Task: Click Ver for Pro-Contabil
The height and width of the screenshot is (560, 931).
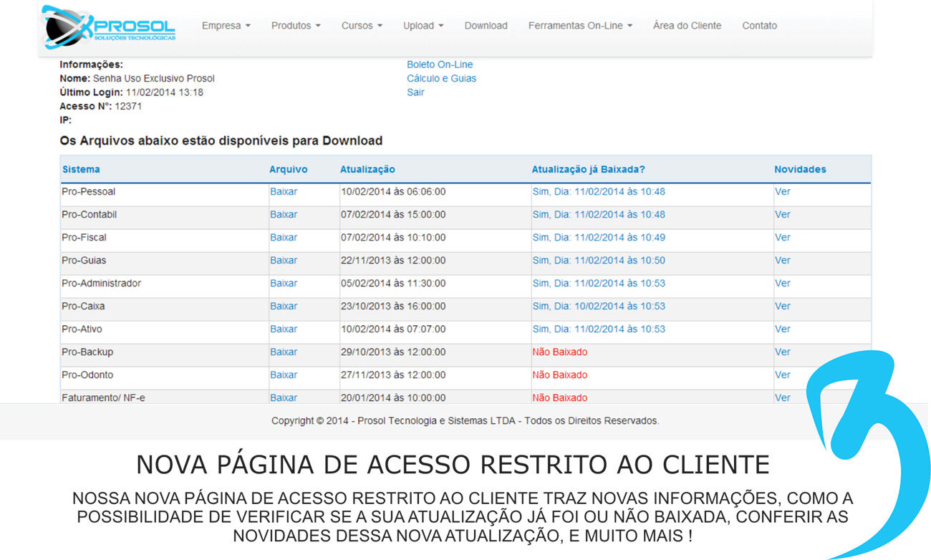Action: pyautogui.click(x=782, y=215)
